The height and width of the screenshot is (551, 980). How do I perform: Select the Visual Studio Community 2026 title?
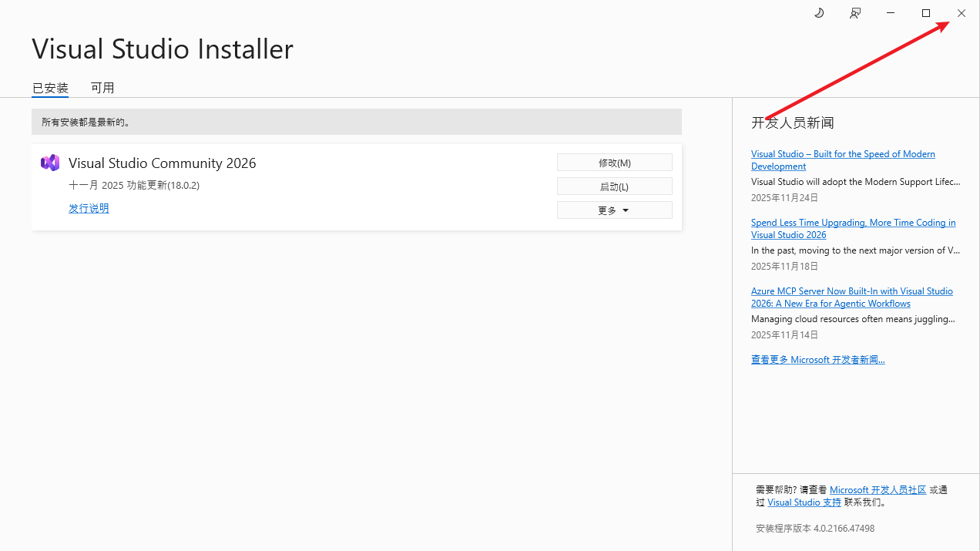[x=162, y=163]
